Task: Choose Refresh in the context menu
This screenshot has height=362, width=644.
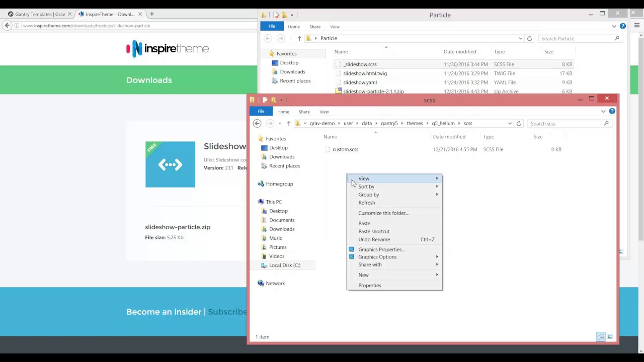Action: (394, 203)
